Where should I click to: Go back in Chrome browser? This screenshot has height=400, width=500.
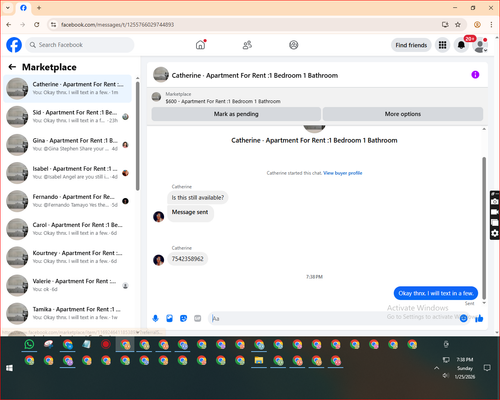[9, 25]
